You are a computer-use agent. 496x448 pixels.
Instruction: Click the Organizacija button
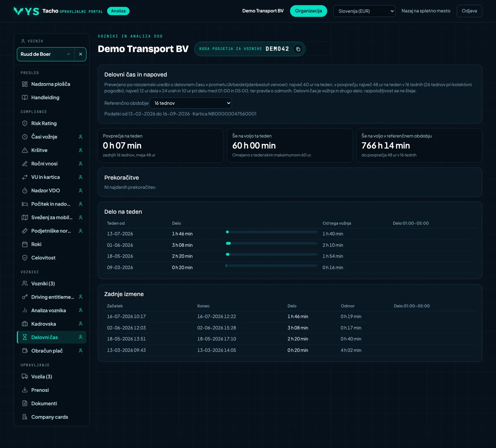coord(308,11)
